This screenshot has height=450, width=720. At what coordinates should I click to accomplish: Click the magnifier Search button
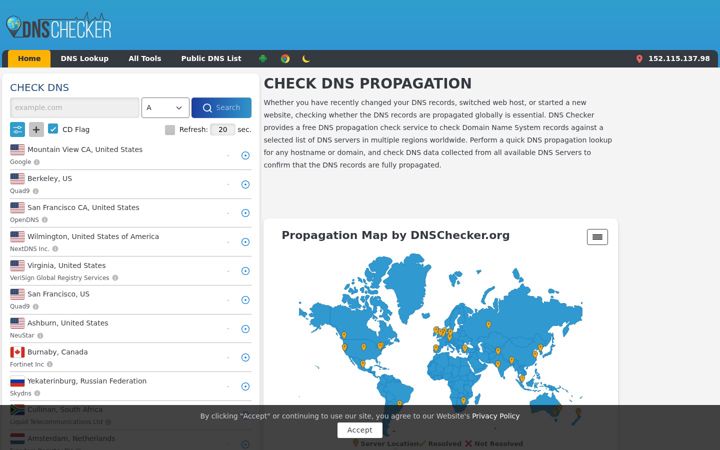[221, 107]
